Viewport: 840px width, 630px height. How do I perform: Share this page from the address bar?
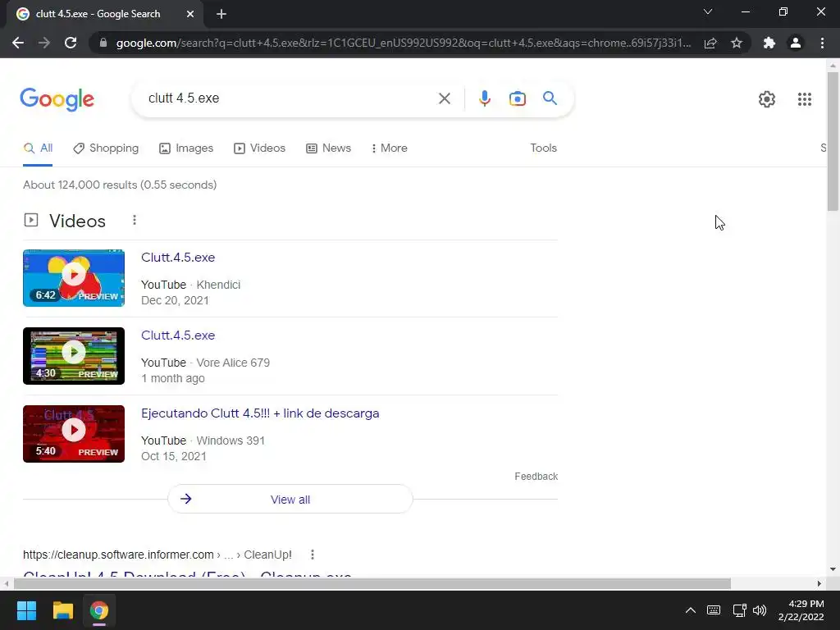coord(710,43)
